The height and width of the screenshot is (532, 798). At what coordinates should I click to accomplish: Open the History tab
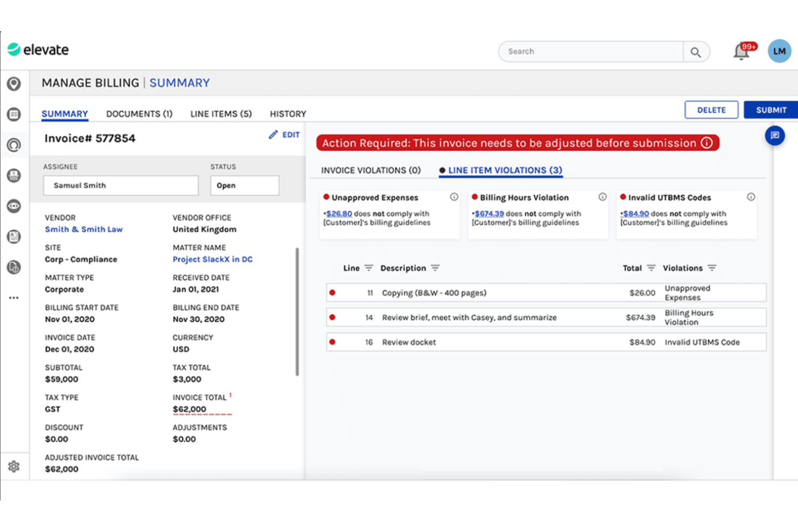pyautogui.click(x=288, y=114)
